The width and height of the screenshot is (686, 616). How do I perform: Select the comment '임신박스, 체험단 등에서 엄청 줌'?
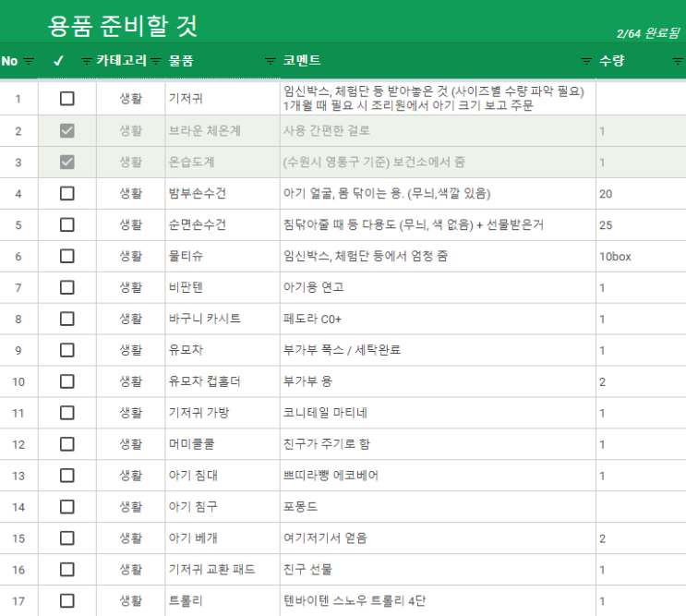(366, 256)
